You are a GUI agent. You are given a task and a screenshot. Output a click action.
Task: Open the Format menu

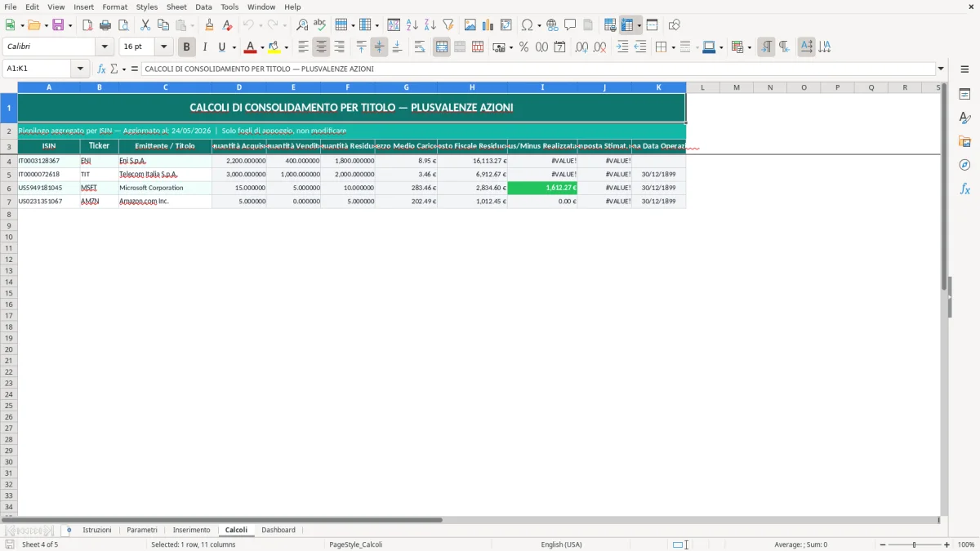[115, 7]
